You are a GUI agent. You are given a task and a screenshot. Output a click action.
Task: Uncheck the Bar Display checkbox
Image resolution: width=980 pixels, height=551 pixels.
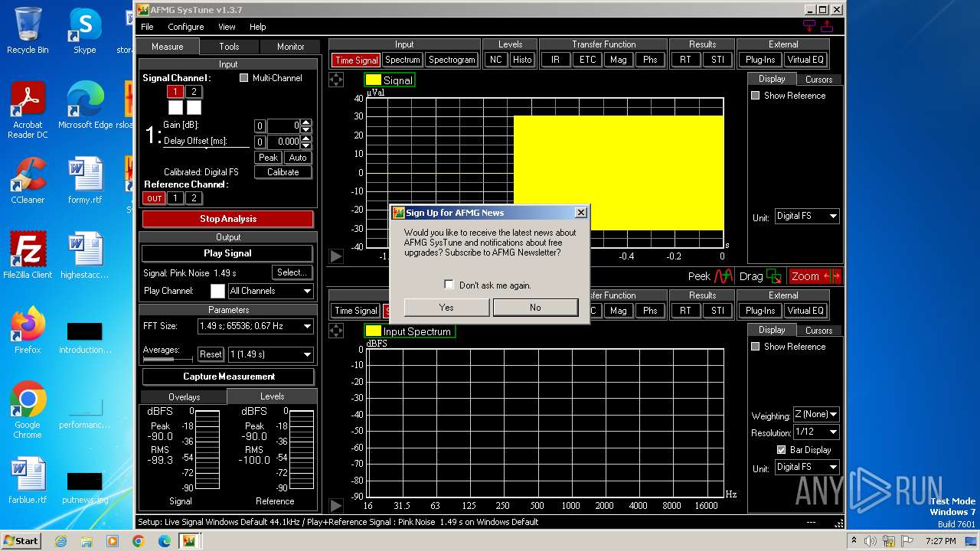click(782, 450)
